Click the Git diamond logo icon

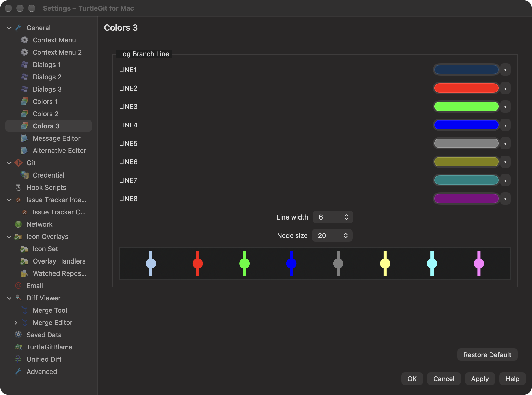click(x=18, y=163)
